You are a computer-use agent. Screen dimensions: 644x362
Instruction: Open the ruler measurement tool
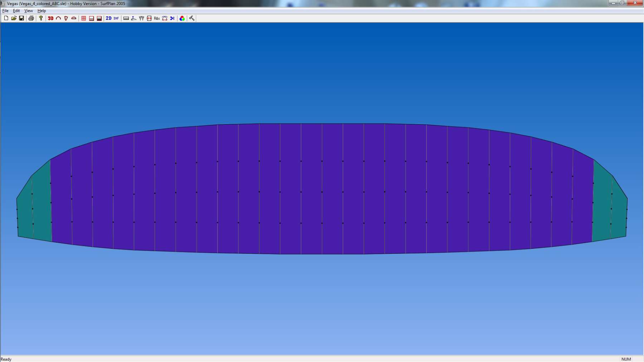tap(126, 18)
